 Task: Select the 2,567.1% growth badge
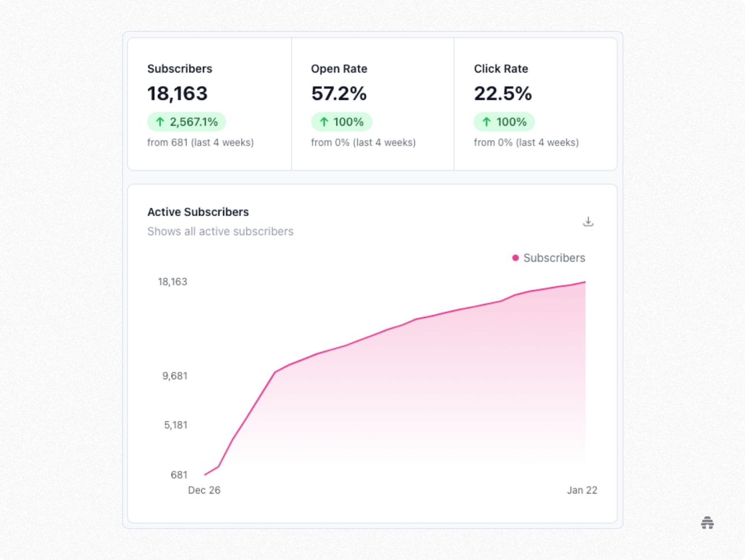click(186, 122)
